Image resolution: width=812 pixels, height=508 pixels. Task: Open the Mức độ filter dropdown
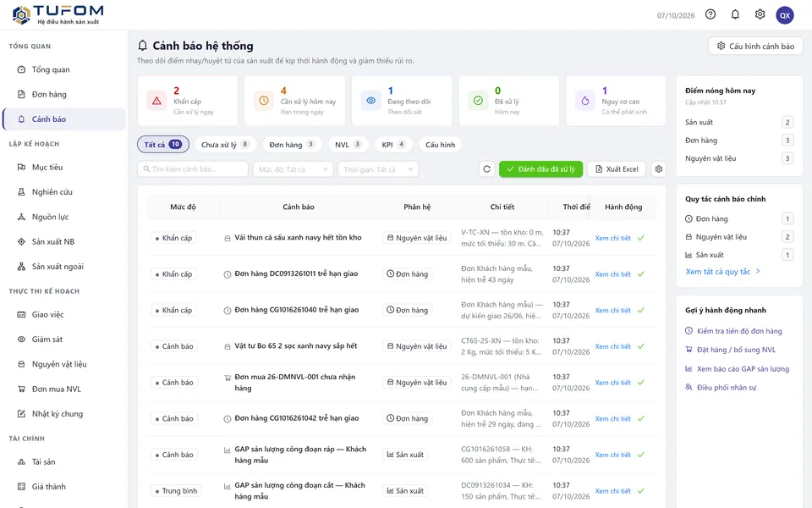point(294,169)
